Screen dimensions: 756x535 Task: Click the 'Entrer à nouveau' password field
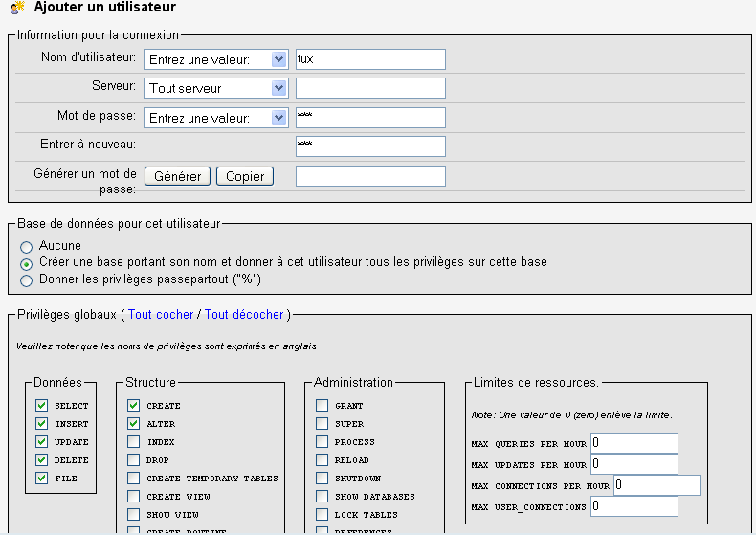(370, 146)
